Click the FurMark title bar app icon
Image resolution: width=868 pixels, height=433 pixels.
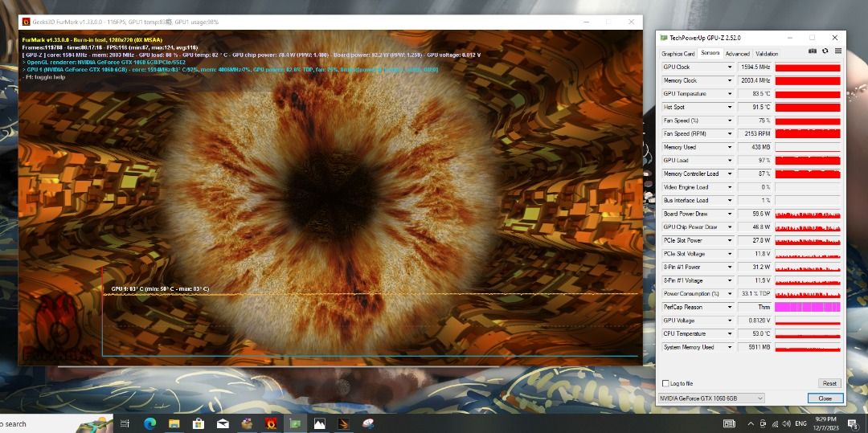coord(26,22)
